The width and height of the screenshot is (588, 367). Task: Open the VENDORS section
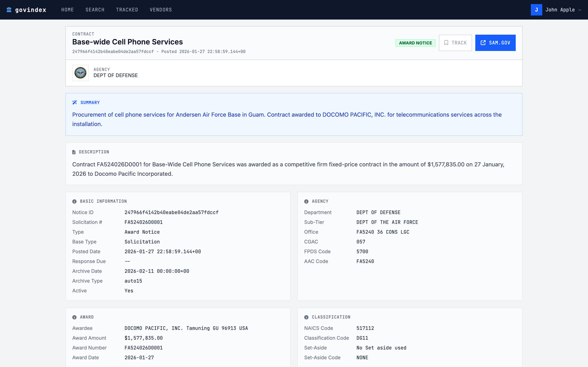click(x=161, y=10)
